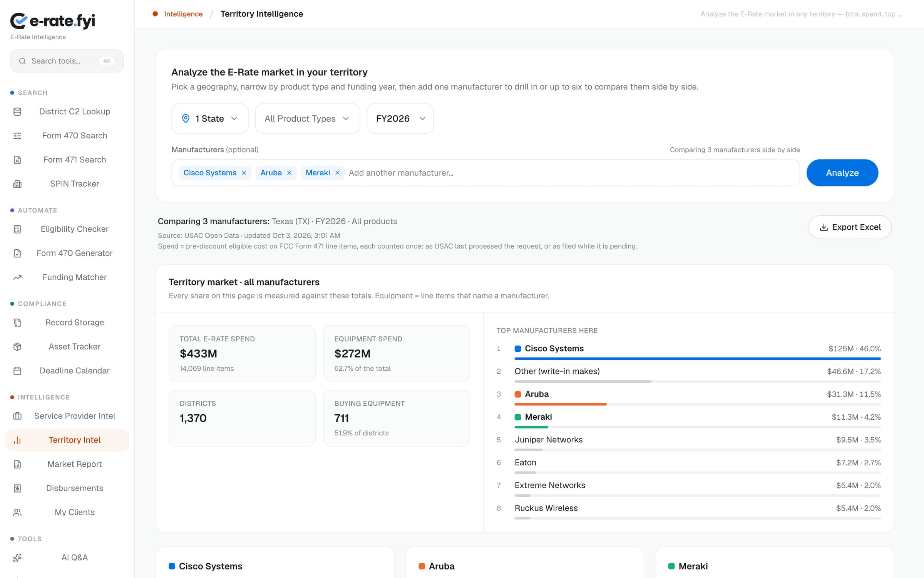Click the Form 471 Search document icon
This screenshot has width=924, height=578.
(x=17, y=160)
